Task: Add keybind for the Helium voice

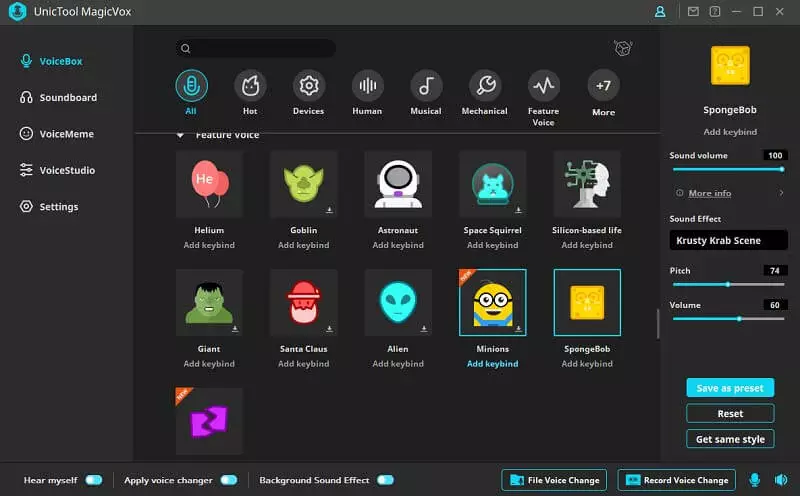Action: (x=209, y=245)
